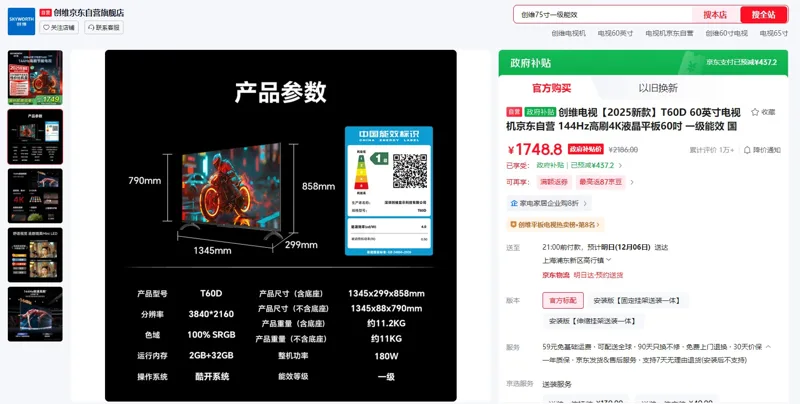The width and height of the screenshot is (800, 404).
Task: Click the 1345x299x858mm dimension value
Action: pos(386,293)
